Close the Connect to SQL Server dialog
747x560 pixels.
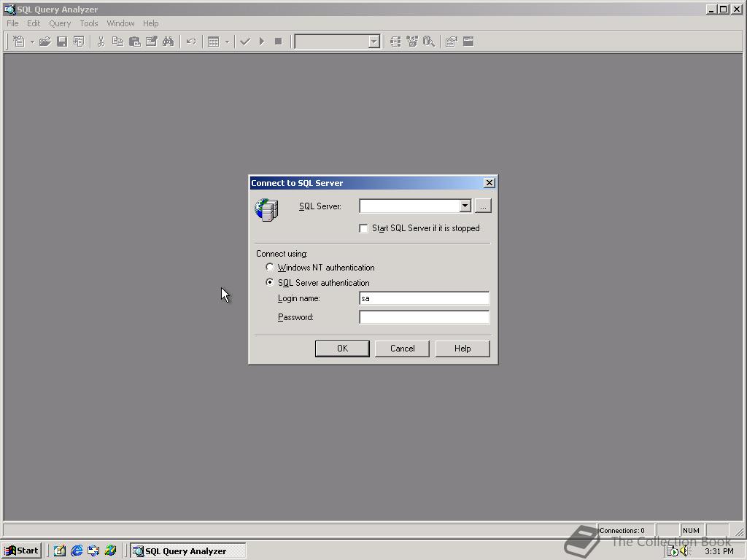489,183
